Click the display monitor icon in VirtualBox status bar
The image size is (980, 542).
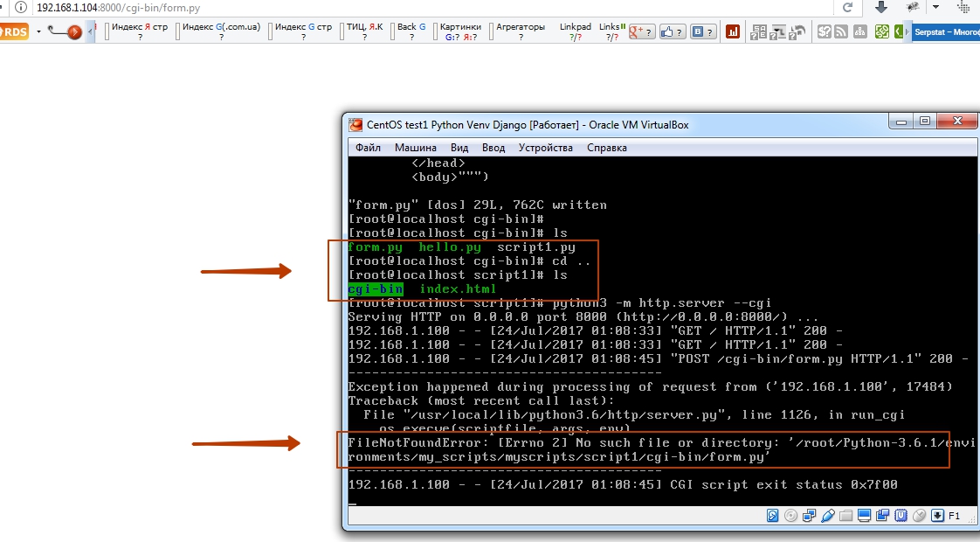[865, 516]
